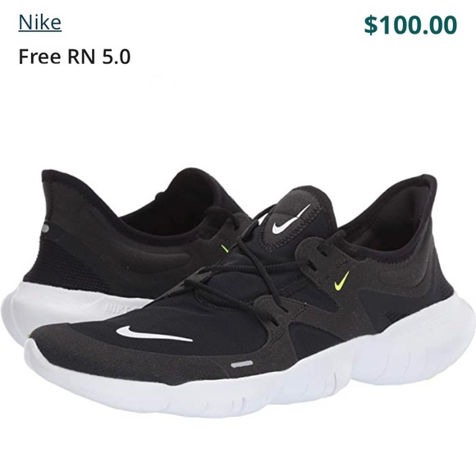Click the small yellow swoosh on the rear shoe
476x476 pixels.
point(225,249)
